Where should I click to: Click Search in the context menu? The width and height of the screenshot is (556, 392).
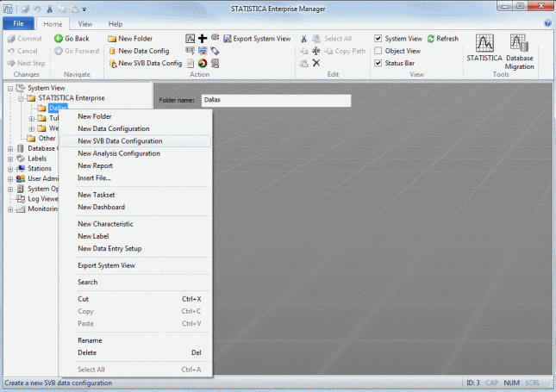click(135, 282)
